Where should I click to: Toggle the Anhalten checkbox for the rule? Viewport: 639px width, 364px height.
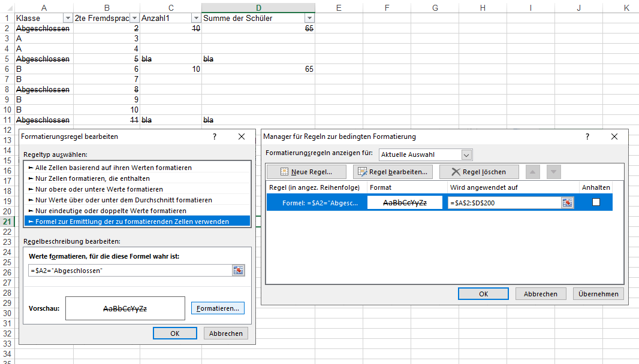click(595, 202)
